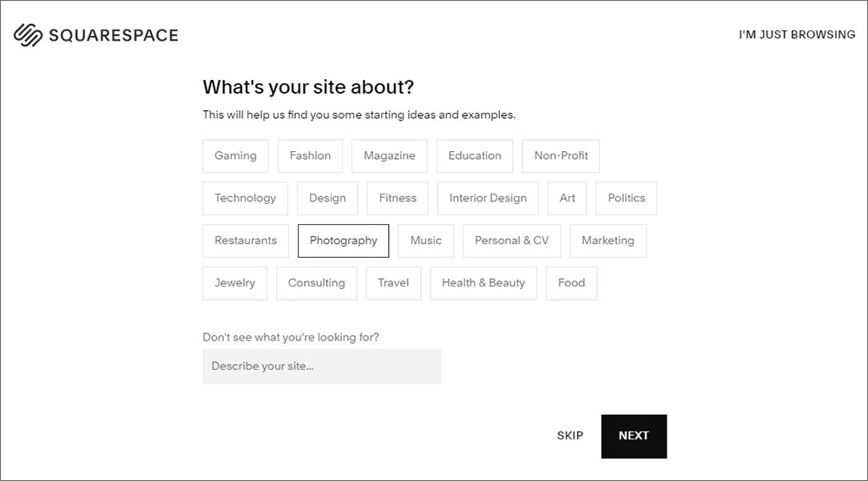Choose Personal & CV category
This screenshot has height=481, width=868.
(x=511, y=240)
